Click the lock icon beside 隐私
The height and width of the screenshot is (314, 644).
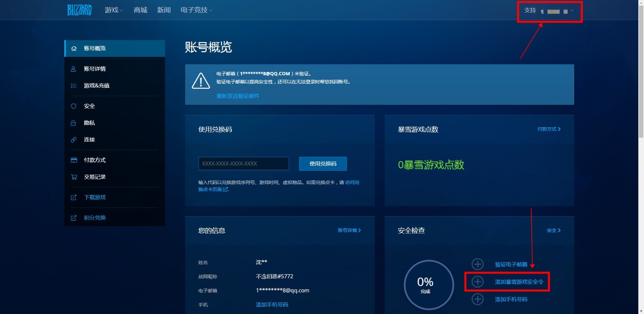tap(73, 123)
